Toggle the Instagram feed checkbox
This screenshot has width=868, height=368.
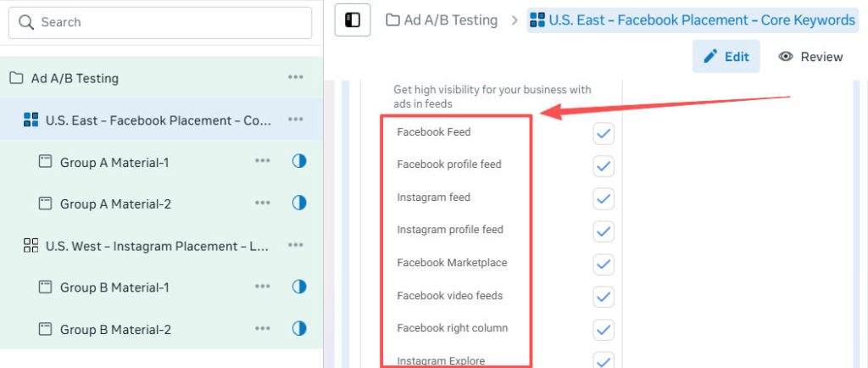click(x=604, y=198)
